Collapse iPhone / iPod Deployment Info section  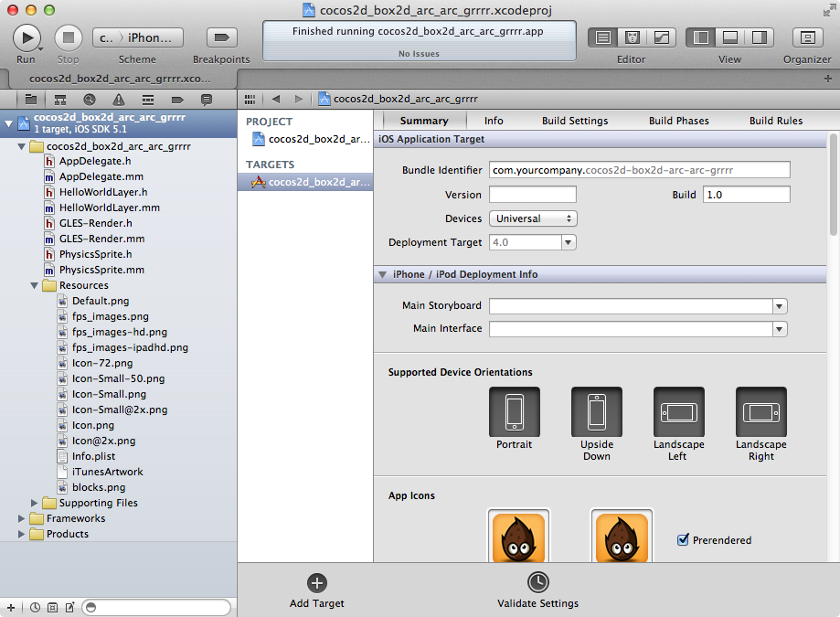pyautogui.click(x=382, y=274)
